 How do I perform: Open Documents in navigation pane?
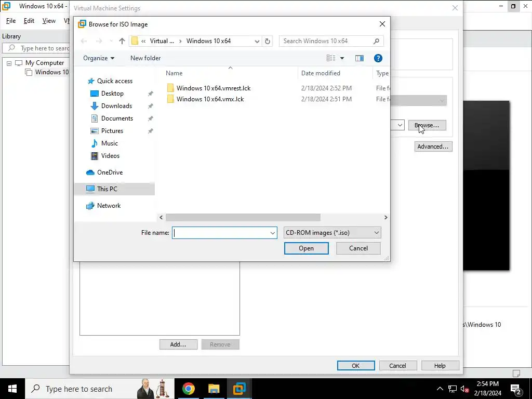[x=117, y=118]
